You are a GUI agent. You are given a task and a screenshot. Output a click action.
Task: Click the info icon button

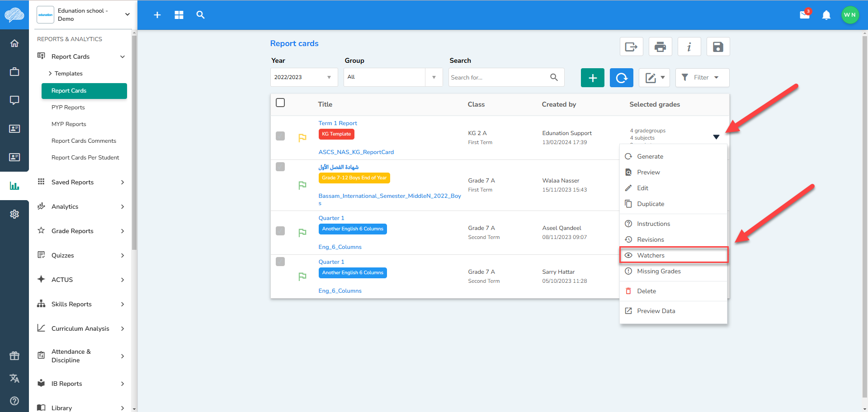(689, 47)
